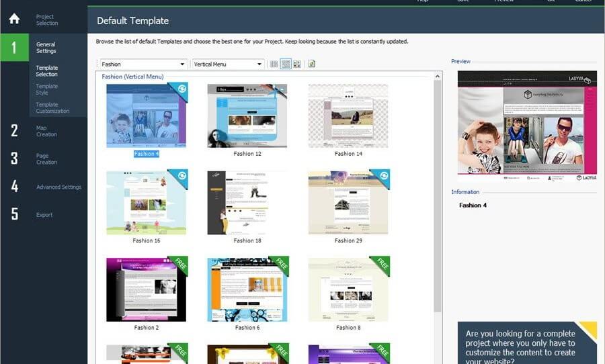Select medium thumbnails view icon
Image resolution: width=605 pixels, height=364 pixels.
(x=286, y=64)
